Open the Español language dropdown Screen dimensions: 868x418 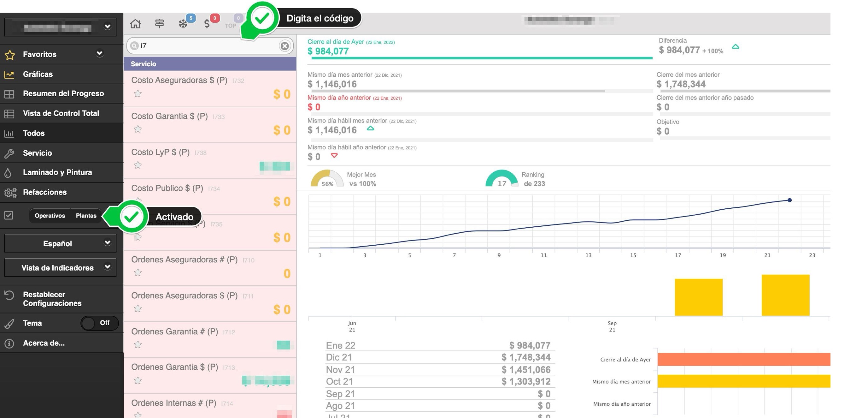[x=60, y=243]
